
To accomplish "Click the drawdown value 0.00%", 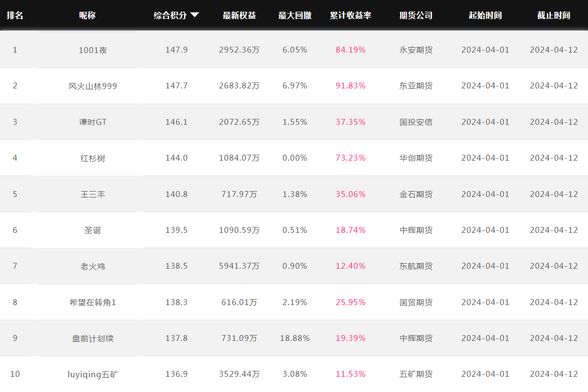I will (x=295, y=158).
